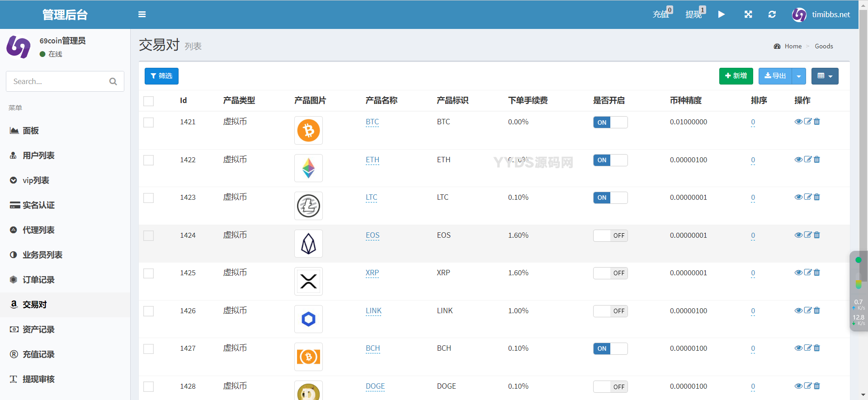
Task: Click the fullscreen expand icon in header
Action: 748,14
